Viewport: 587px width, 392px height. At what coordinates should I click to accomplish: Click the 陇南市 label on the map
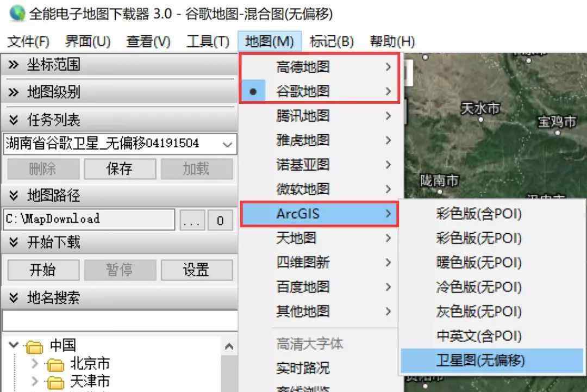pyautogui.click(x=439, y=181)
